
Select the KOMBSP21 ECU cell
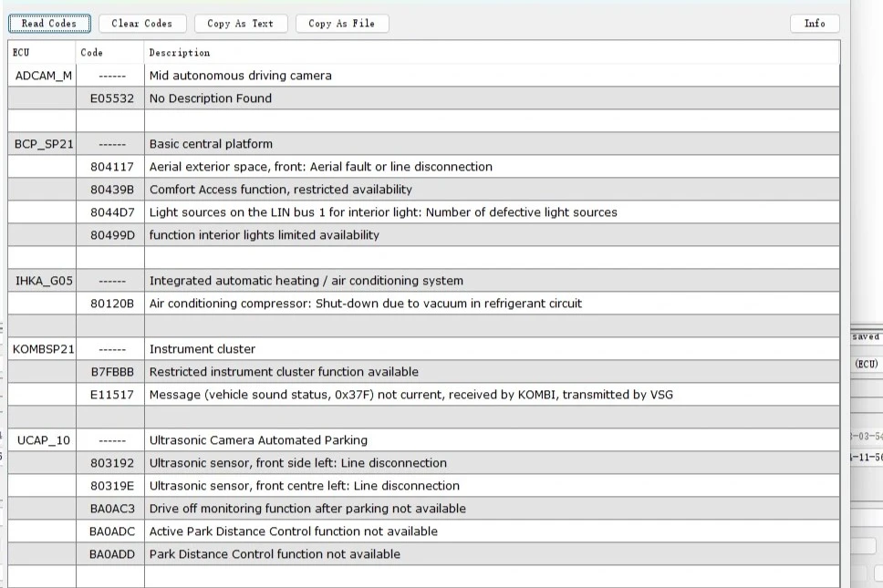pos(43,349)
